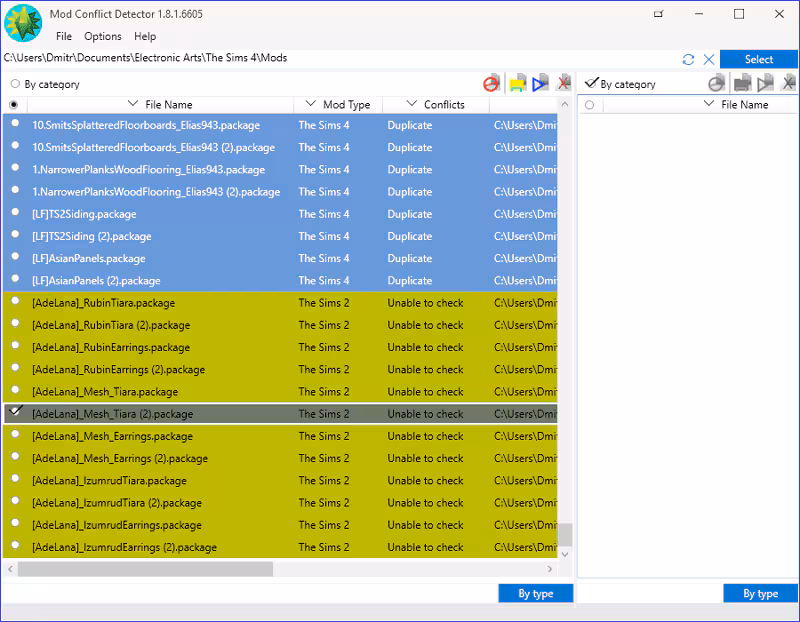The height and width of the screenshot is (622, 800).
Task: Click the 10.SmitsSplatteredFloorboards_Elias943 (2).package file name
Action: pyautogui.click(x=154, y=147)
